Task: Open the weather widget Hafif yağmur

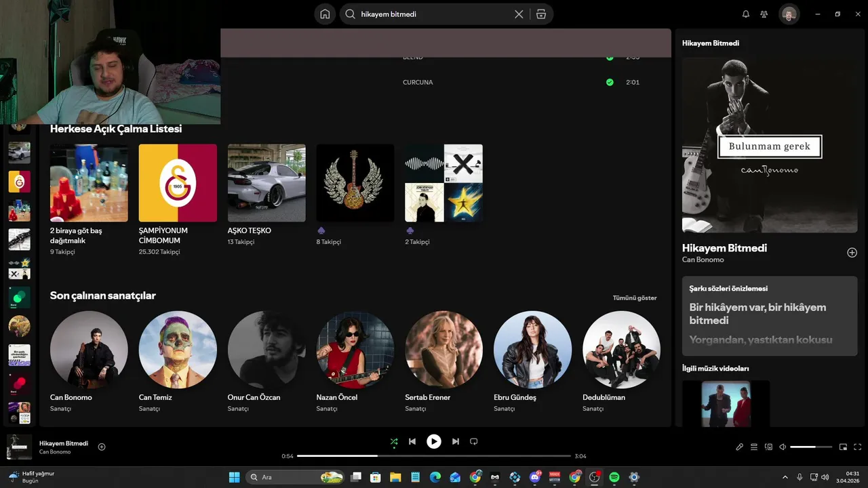Action: coord(32,477)
